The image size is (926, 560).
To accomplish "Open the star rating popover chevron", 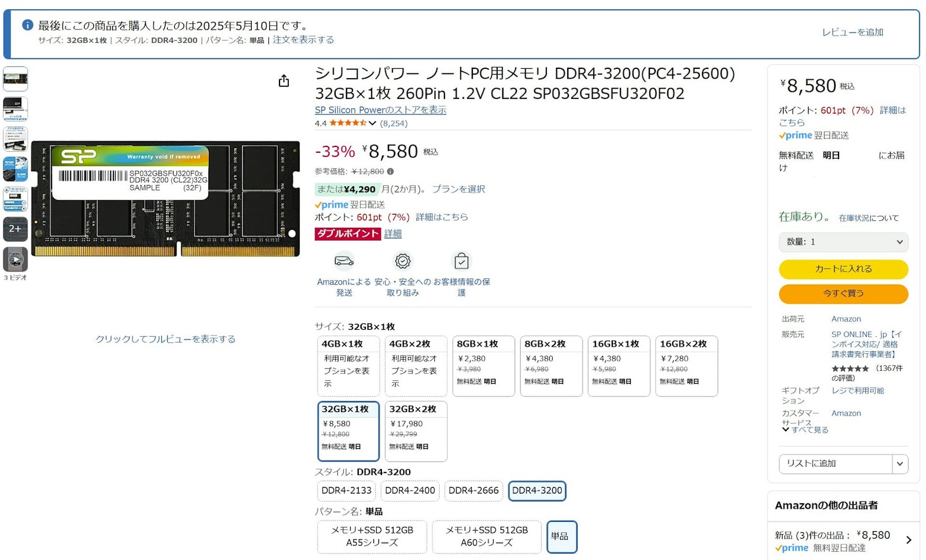I will 372,123.
